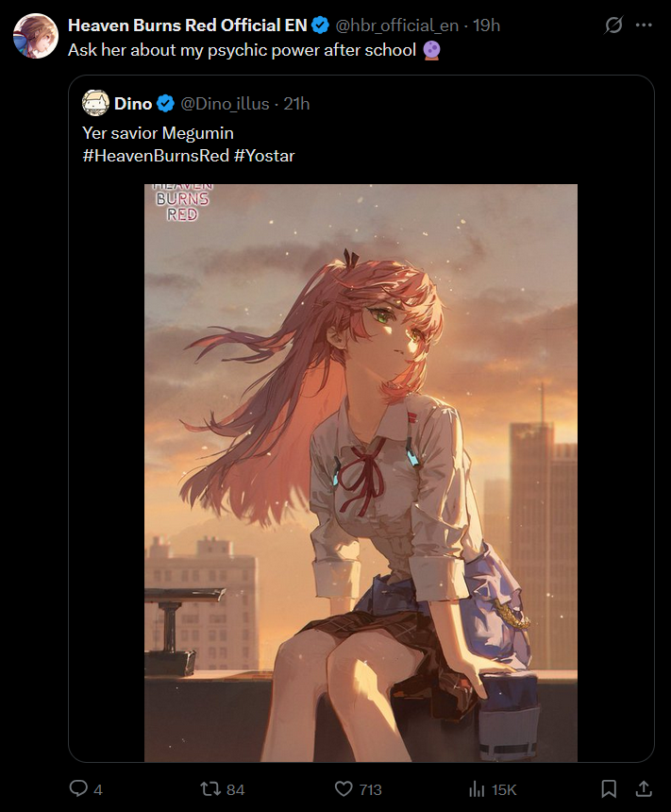Image resolution: width=671 pixels, height=812 pixels.
Task: Like the post with the heart icon
Action: click(x=344, y=788)
